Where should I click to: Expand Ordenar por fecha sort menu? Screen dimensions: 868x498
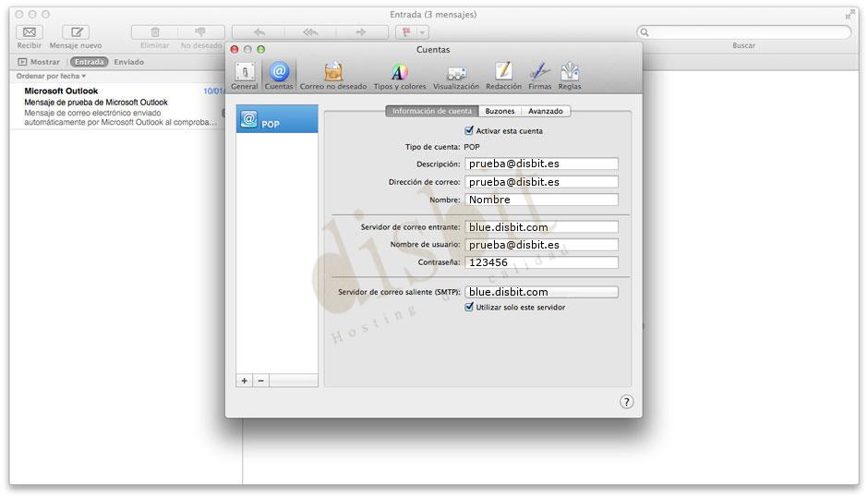(51, 76)
